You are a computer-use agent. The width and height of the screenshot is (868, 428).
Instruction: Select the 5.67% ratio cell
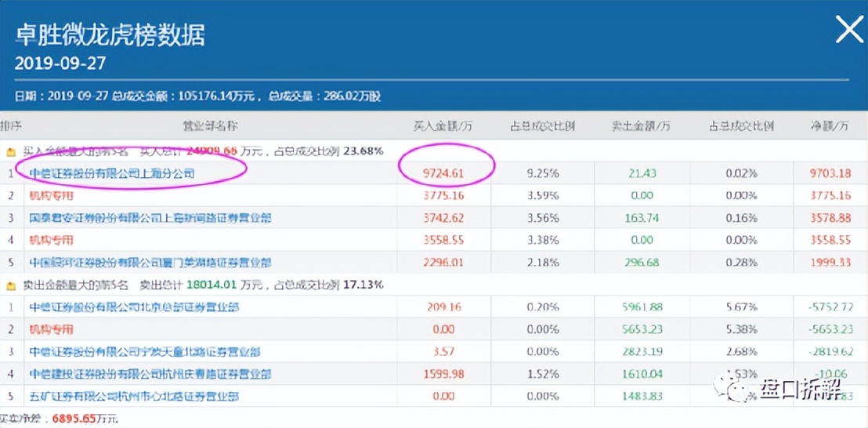tap(740, 307)
